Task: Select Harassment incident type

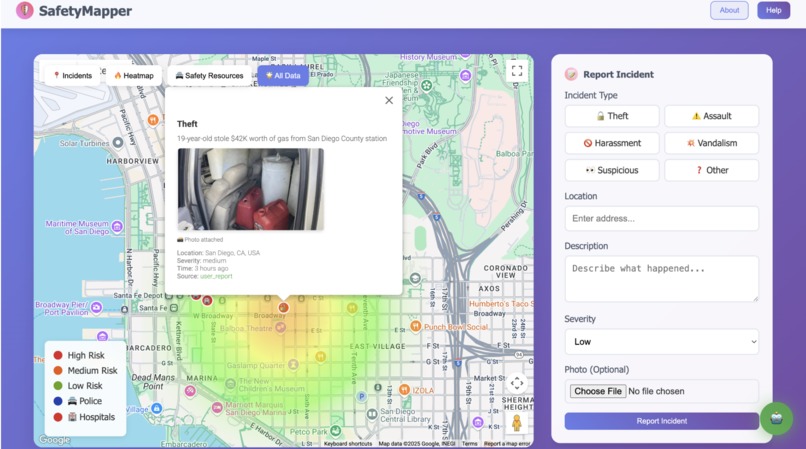Action: tap(612, 143)
